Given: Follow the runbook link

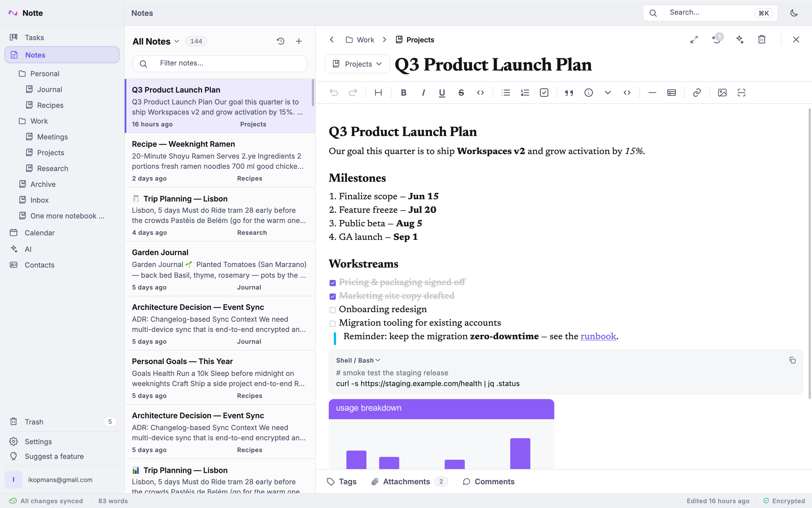Looking at the screenshot, I should tap(598, 336).
